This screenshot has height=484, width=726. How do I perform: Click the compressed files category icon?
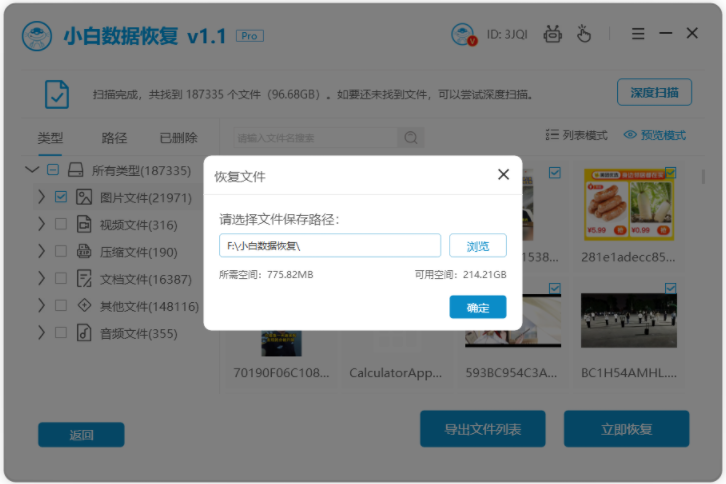pos(84,251)
